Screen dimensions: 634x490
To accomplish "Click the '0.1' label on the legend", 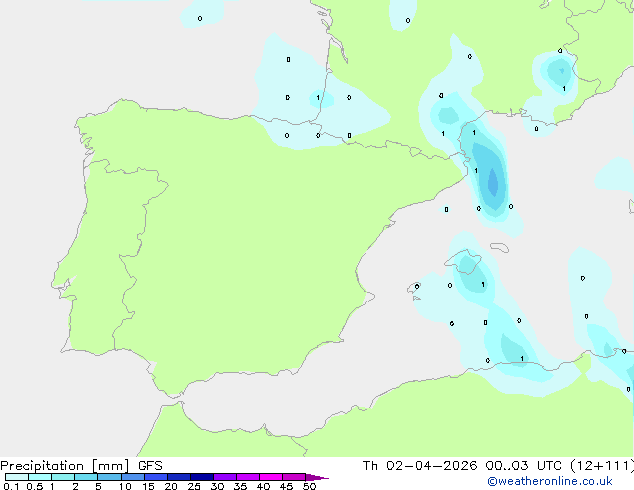I will [x=11, y=486].
